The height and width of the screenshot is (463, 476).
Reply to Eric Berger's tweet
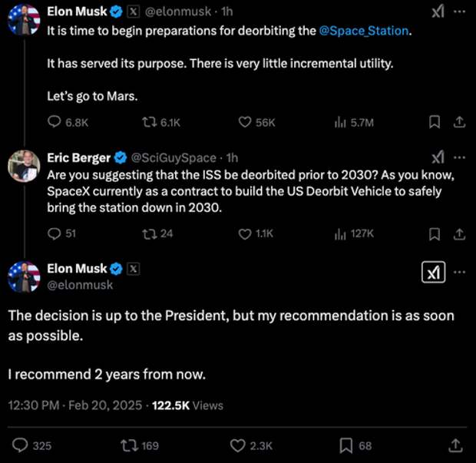pyautogui.click(x=55, y=233)
